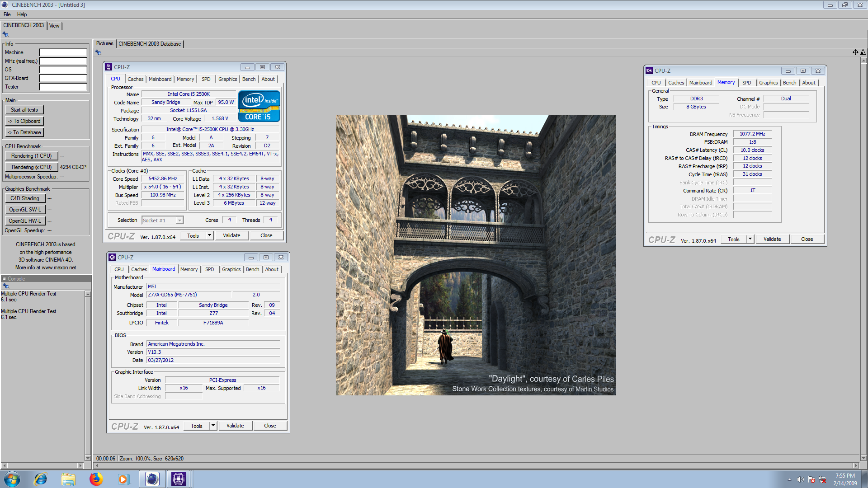Run Rendering (x CPU) benchmark
This screenshot has height=488, width=868.
click(x=32, y=167)
